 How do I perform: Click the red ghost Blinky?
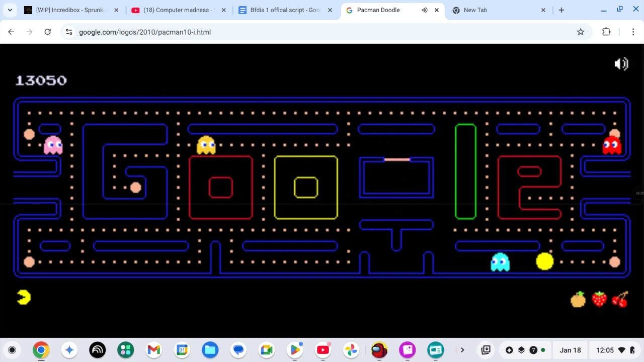pyautogui.click(x=612, y=145)
